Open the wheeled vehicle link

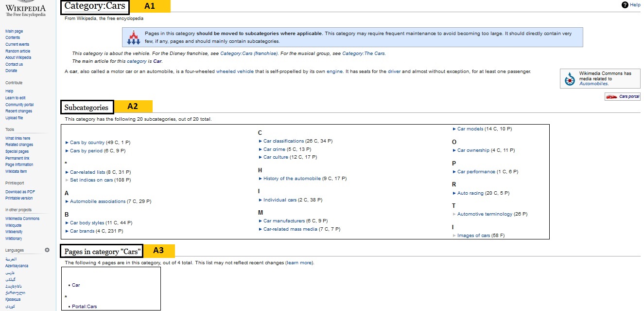235,72
